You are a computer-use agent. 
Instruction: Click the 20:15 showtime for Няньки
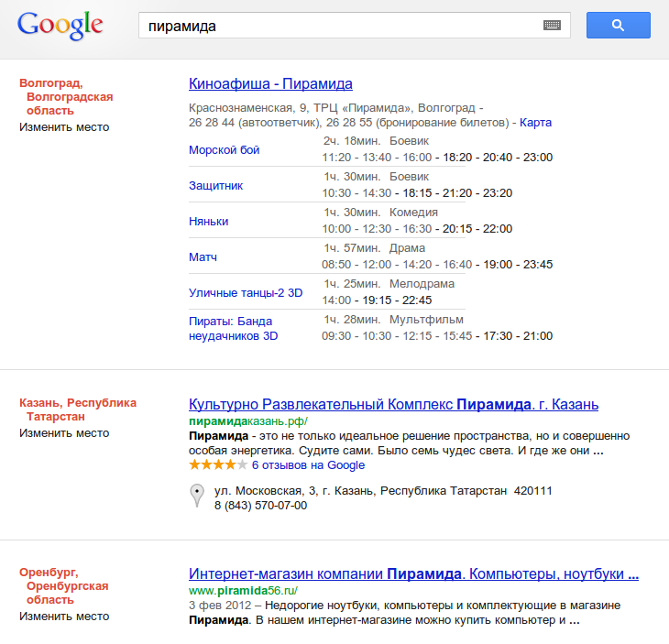coord(457,229)
